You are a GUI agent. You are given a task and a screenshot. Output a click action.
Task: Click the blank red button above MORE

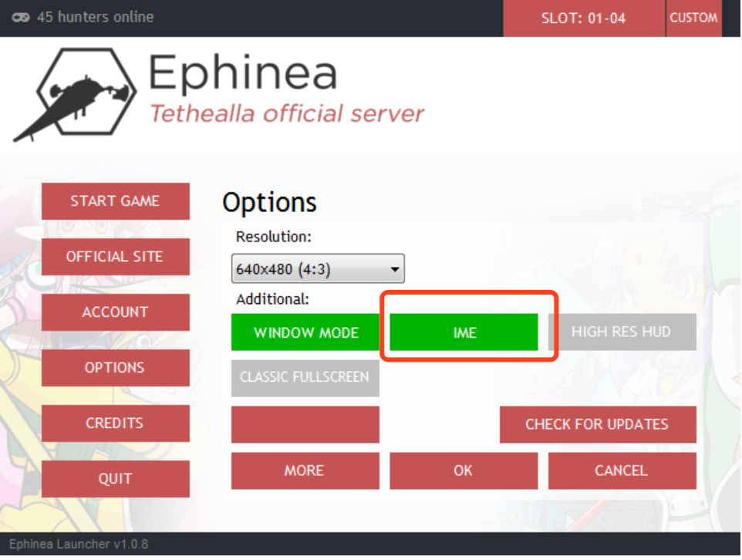click(x=305, y=425)
